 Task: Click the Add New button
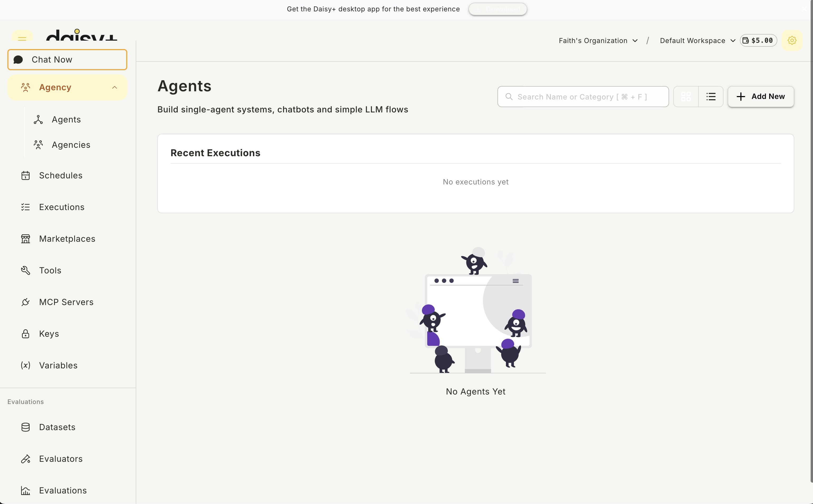click(x=761, y=97)
